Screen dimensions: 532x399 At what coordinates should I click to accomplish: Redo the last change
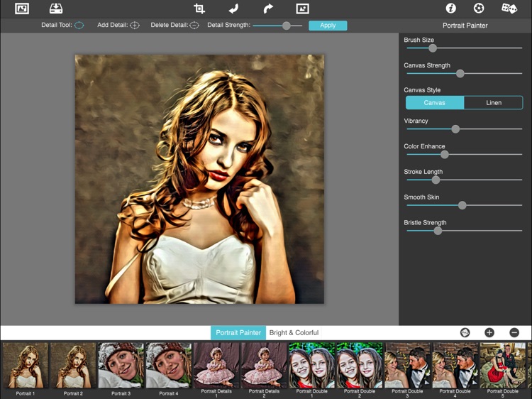coord(268,9)
